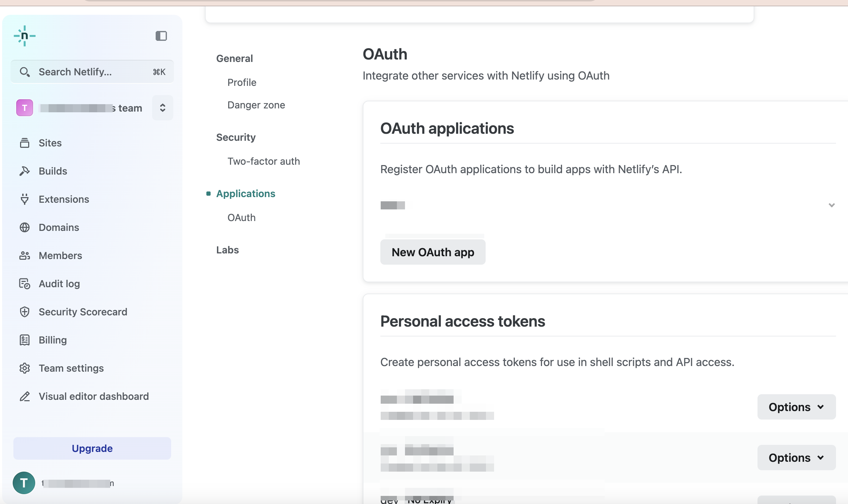Image resolution: width=848 pixels, height=504 pixels.
Task: Open the team switcher dropdown
Action: click(162, 108)
